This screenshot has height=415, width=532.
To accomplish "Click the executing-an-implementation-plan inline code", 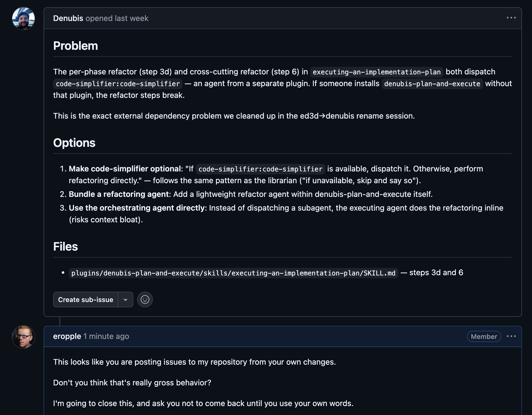I will pyautogui.click(x=376, y=72).
